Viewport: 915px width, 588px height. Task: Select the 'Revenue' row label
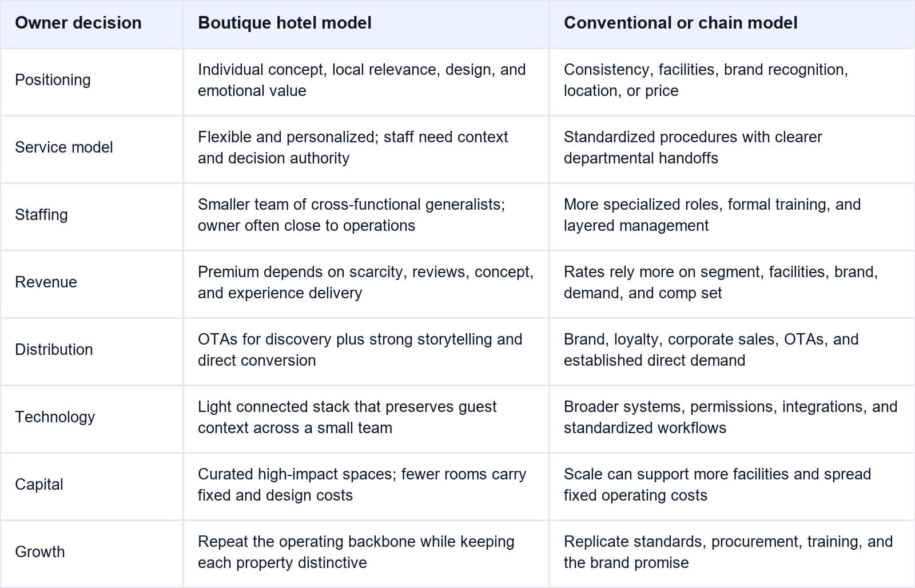pos(46,282)
